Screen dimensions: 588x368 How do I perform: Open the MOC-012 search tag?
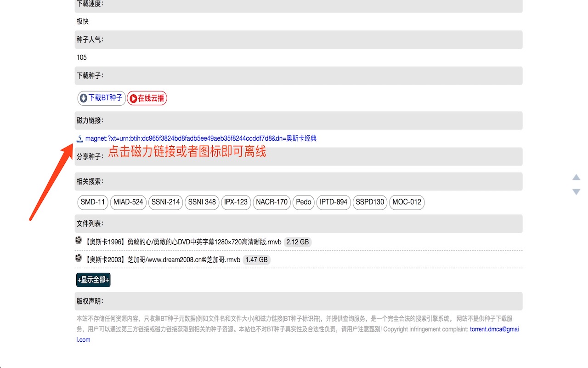point(407,202)
